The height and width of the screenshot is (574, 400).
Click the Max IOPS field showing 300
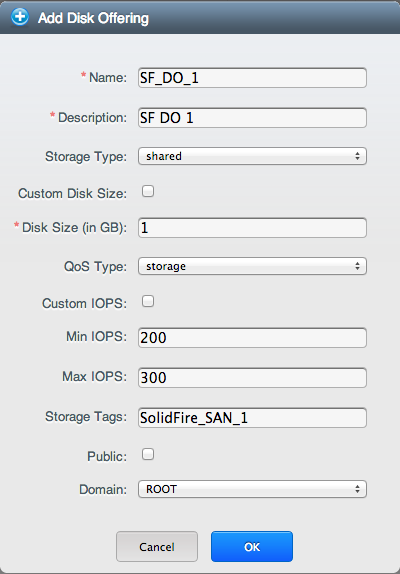(252, 378)
